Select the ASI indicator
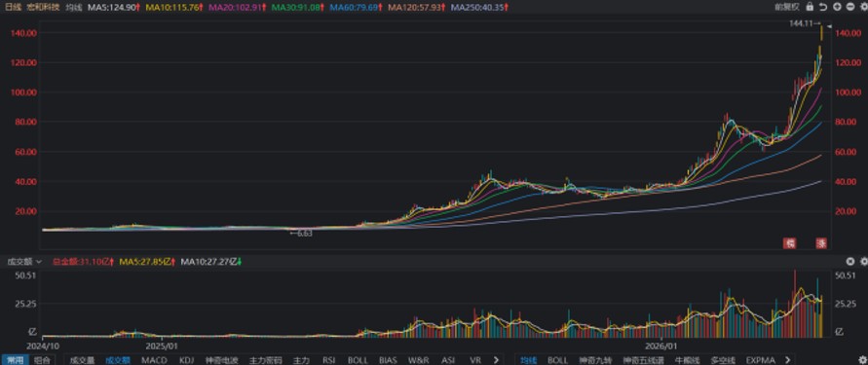The height and width of the screenshot is (365, 868). click(x=448, y=360)
